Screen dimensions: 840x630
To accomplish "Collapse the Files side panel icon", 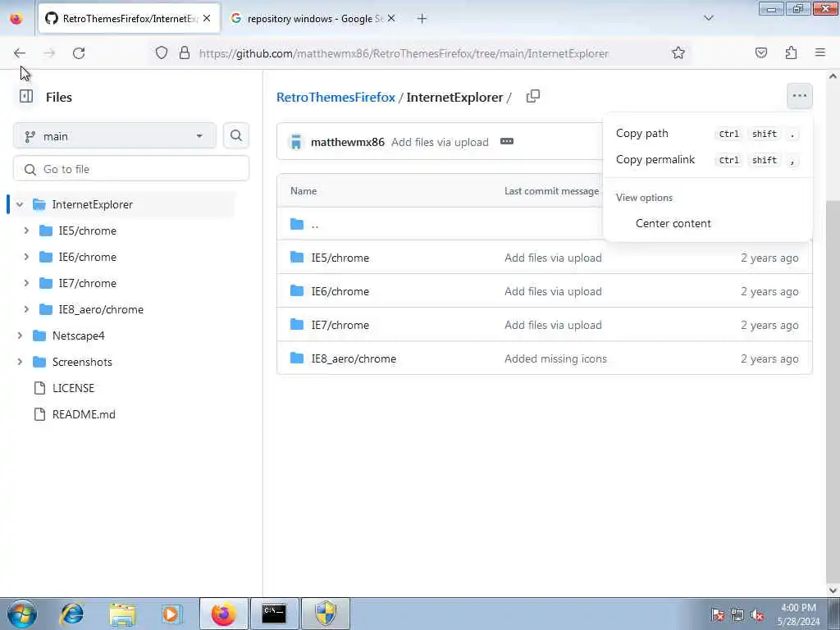I will coord(26,97).
